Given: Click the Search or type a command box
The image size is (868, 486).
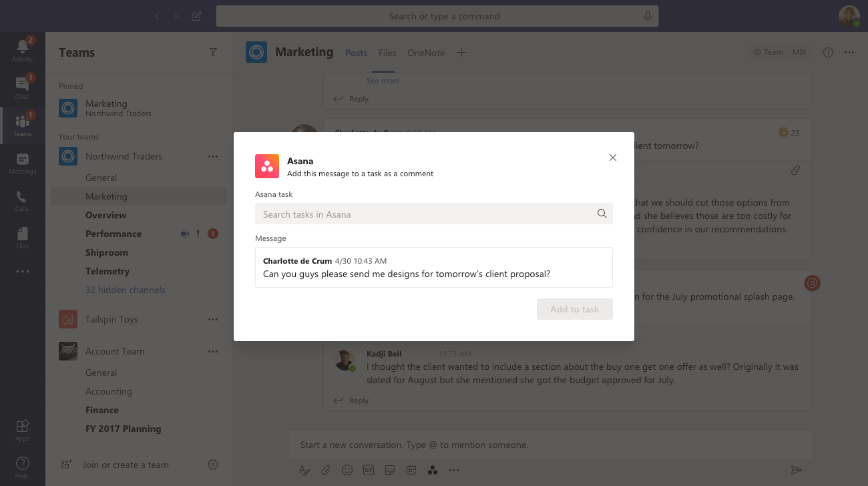Looking at the screenshot, I should click(437, 16).
